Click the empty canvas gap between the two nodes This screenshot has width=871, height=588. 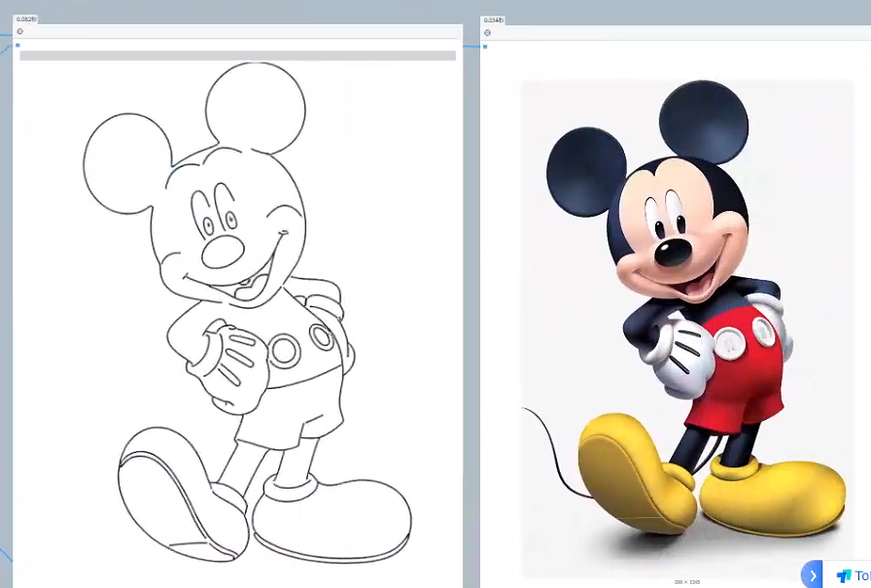[471, 292]
